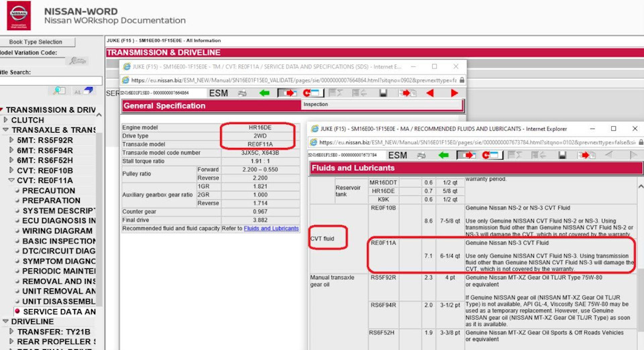The width and height of the screenshot is (644, 350).
Task: Click the red previous page triangle in SDS toolbar
Action: (x=430, y=93)
